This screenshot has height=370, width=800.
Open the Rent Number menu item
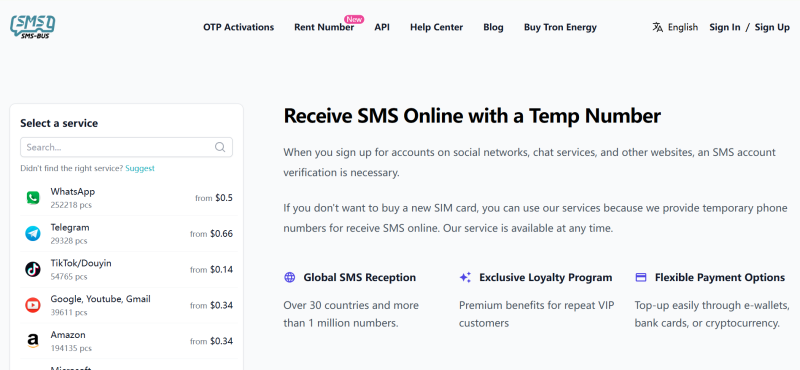point(324,28)
